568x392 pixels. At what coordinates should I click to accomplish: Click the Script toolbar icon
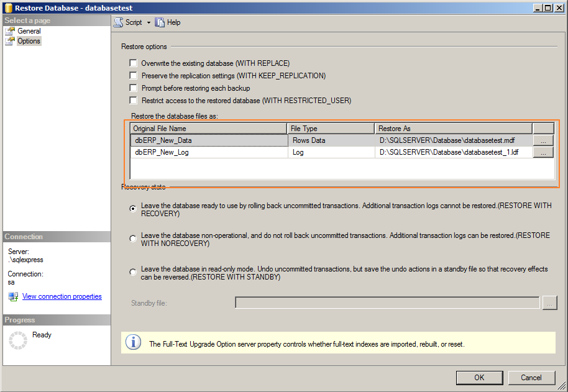tap(119, 22)
